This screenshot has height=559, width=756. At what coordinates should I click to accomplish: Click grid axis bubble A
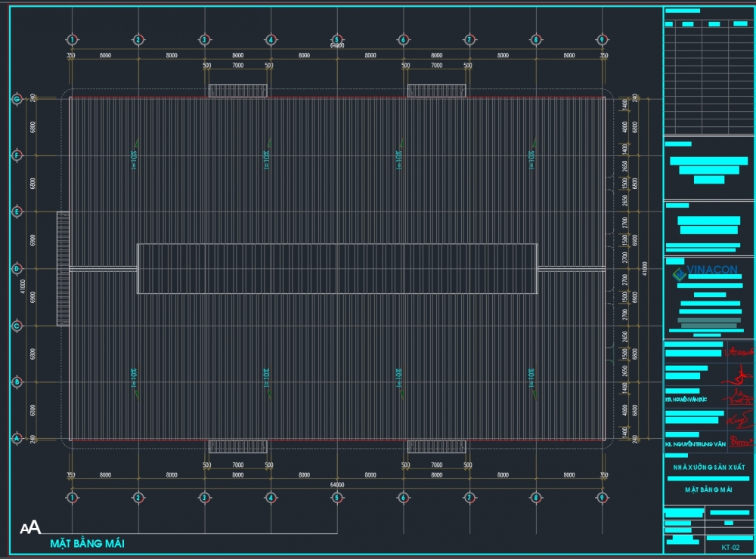(x=16, y=438)
